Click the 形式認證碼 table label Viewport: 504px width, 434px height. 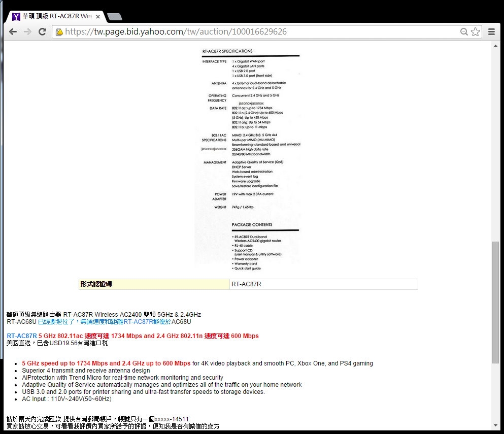click(x=154, y=284)
